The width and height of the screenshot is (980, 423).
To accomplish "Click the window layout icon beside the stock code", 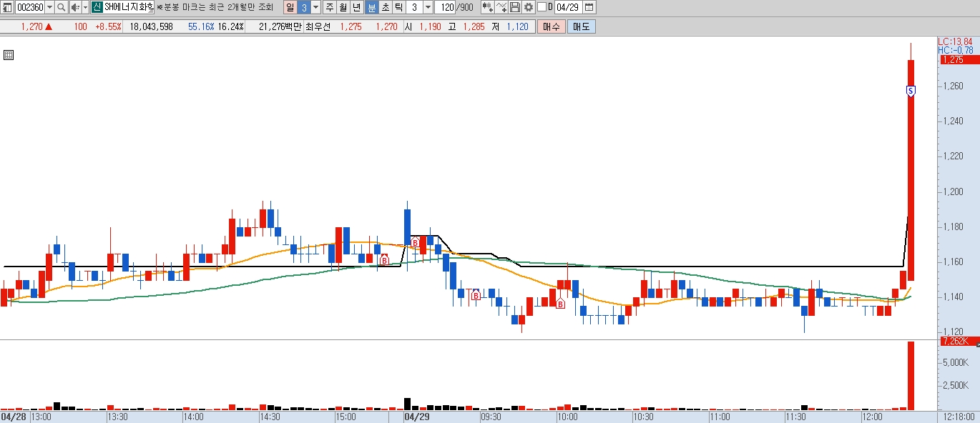I will coord(8,7).
